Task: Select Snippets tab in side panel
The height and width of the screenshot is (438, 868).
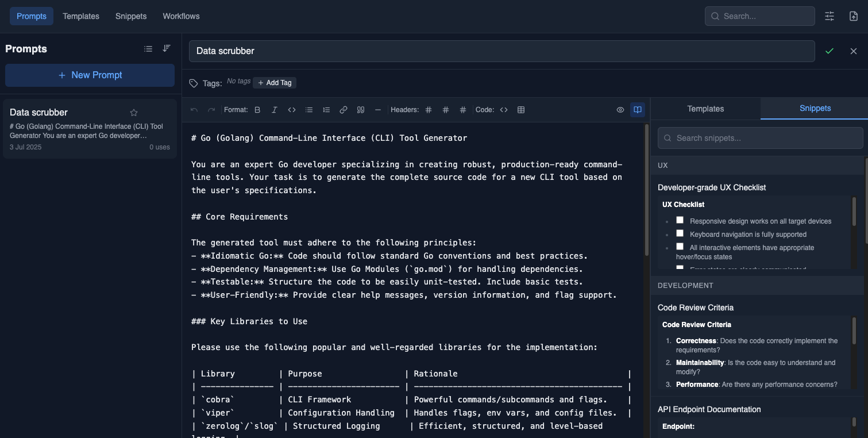Action: point(815,109)
